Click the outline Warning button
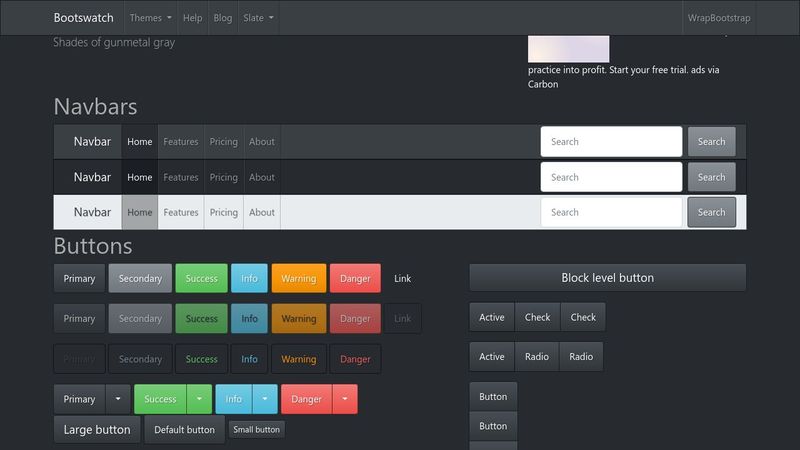This screenshot has width=800, height=450. pos(298,359)
